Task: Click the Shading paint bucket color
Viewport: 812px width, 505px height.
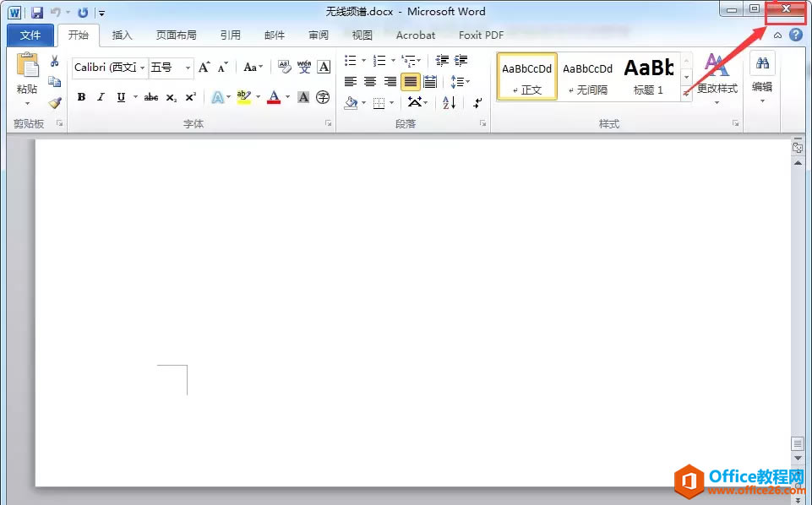Action: 352,102
